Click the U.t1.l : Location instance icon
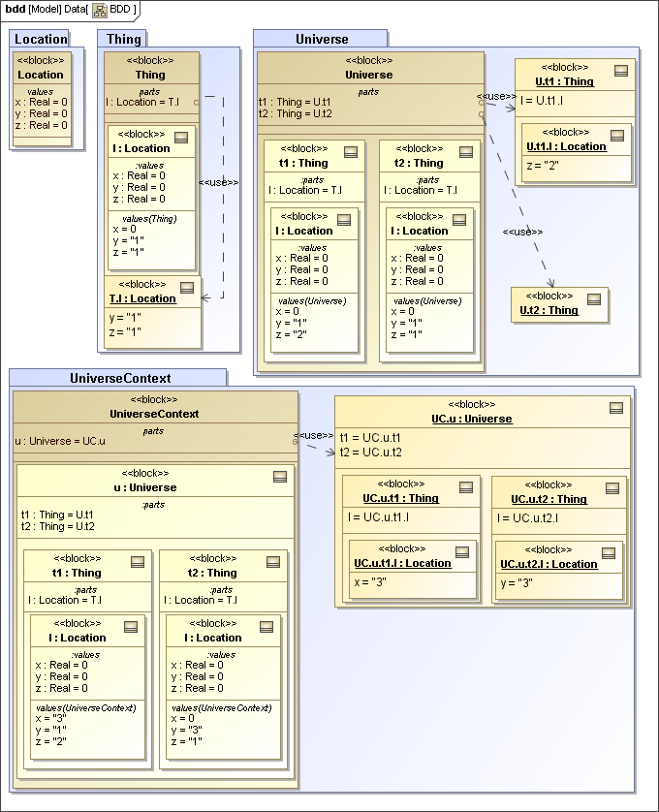The image size is (659, 812). 617,136
